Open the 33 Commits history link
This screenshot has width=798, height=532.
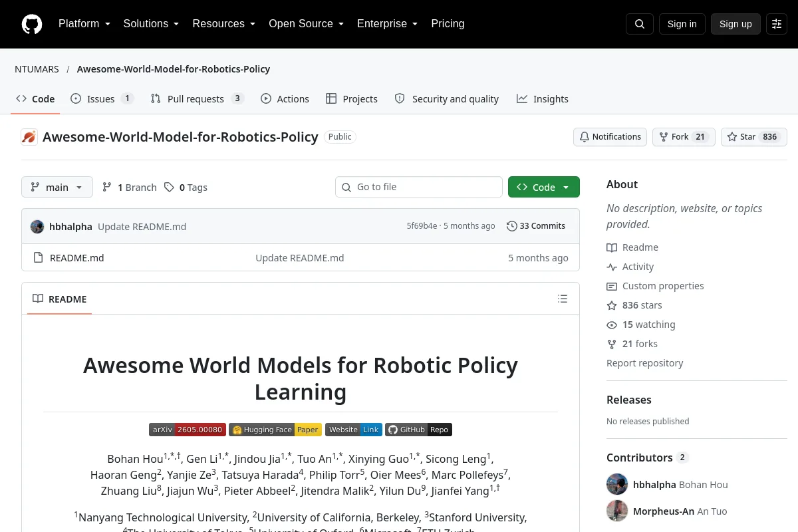(536, 226)
